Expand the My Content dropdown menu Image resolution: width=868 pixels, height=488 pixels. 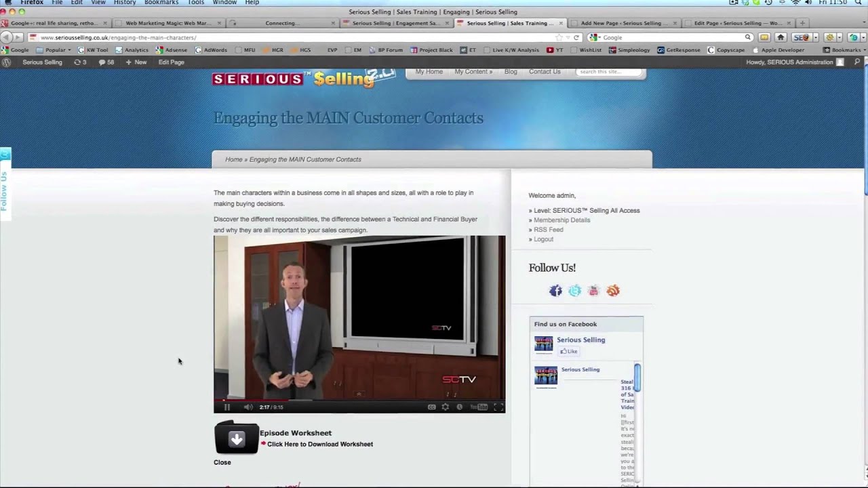pyautogui.click(x=473, y=71)
